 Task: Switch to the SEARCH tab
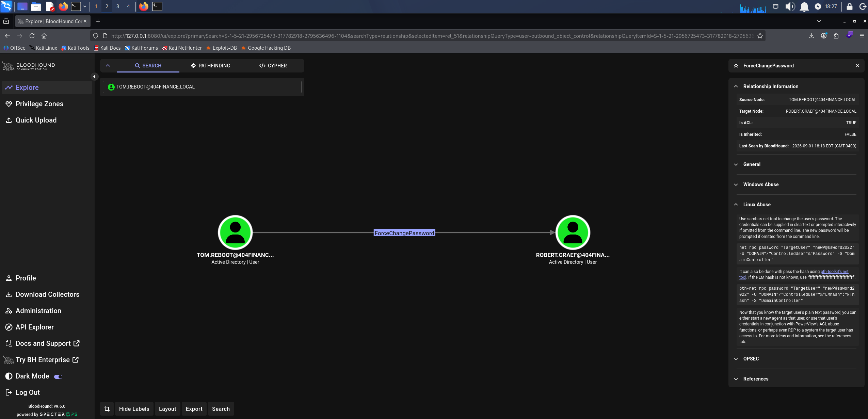click(148, 66)
